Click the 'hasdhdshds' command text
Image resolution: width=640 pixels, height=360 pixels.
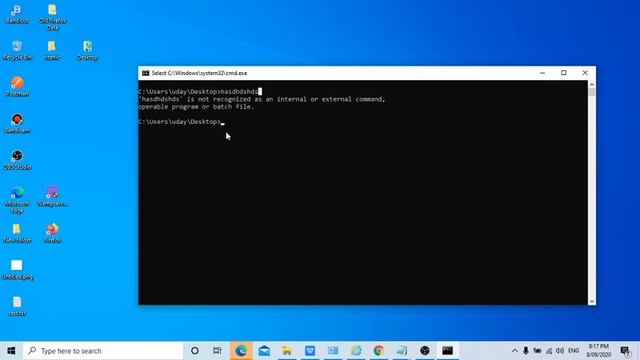coord(239,92)
